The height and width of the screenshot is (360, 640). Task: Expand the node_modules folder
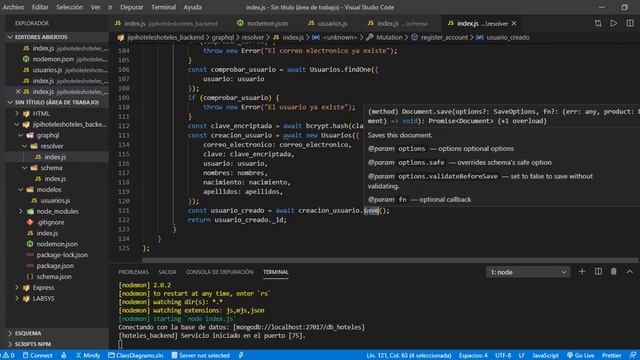pos(21,211)
